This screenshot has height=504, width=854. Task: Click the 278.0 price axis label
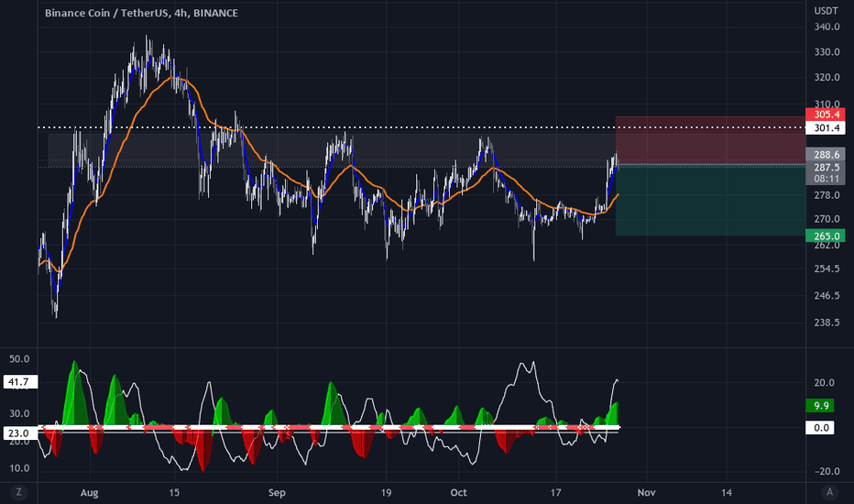pos(827,195)
